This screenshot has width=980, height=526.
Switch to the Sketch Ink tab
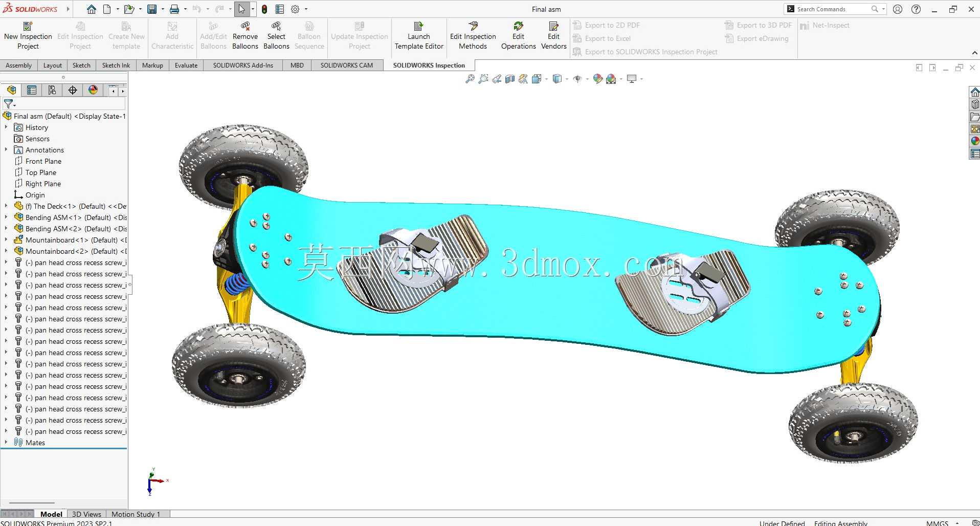coord(116,65)
